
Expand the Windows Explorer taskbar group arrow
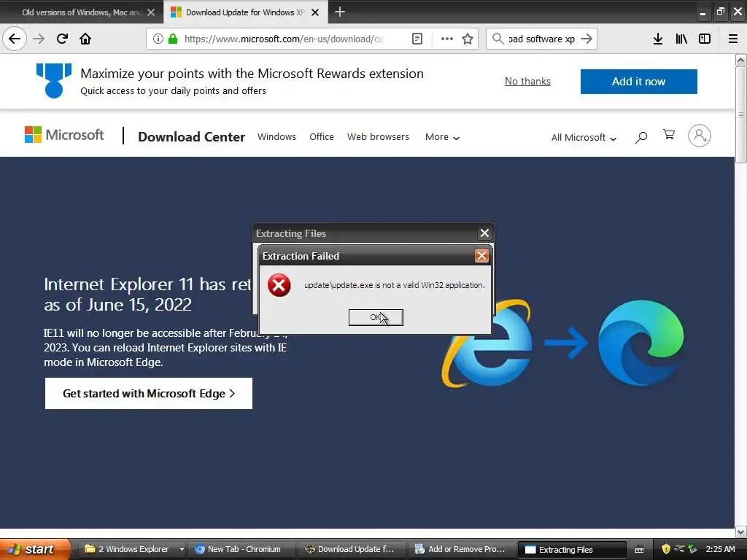tap(182, 549)
